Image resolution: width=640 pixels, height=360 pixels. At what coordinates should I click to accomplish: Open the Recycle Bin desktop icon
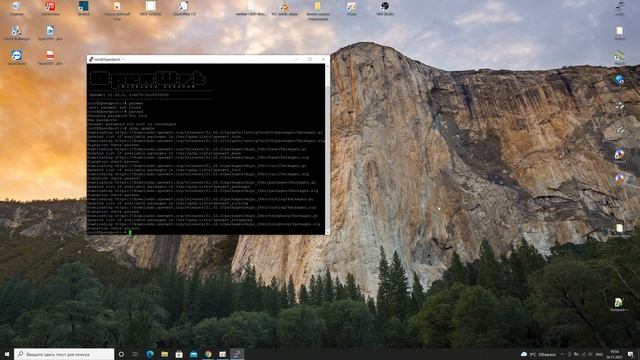17,8
